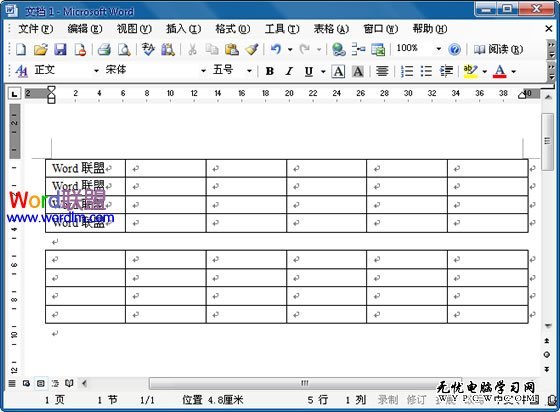This screenshot has height=412, width=560.
Task: Click the Permission icon next to Save
Action: [x=80, y=49]
